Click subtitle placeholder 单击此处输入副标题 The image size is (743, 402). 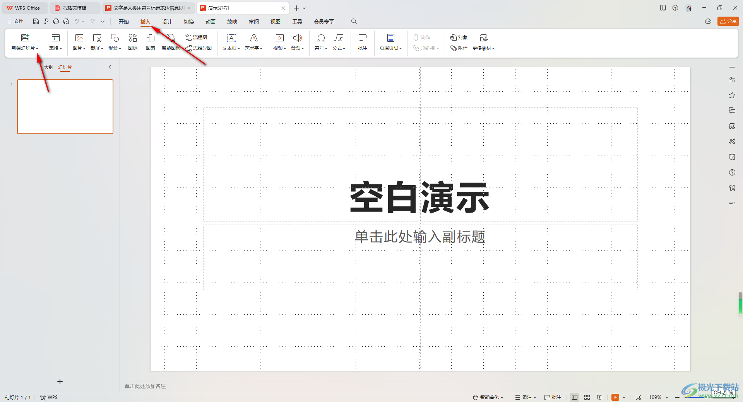click(x=420, y=237)
